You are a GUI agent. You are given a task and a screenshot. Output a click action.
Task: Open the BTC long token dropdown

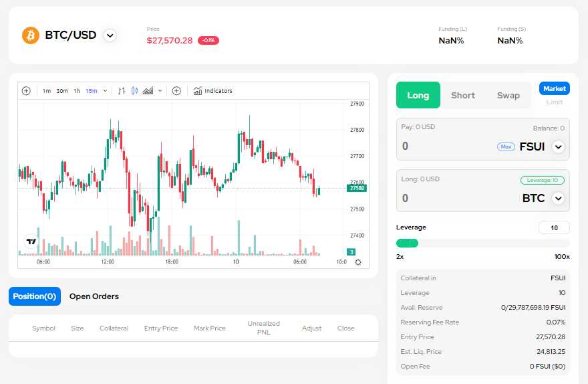tap(559, 198)
